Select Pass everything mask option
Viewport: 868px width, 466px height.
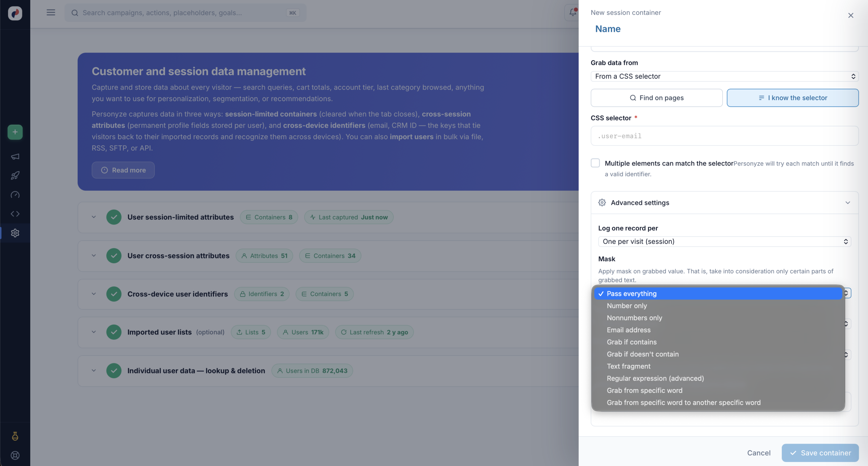point(718,294)
